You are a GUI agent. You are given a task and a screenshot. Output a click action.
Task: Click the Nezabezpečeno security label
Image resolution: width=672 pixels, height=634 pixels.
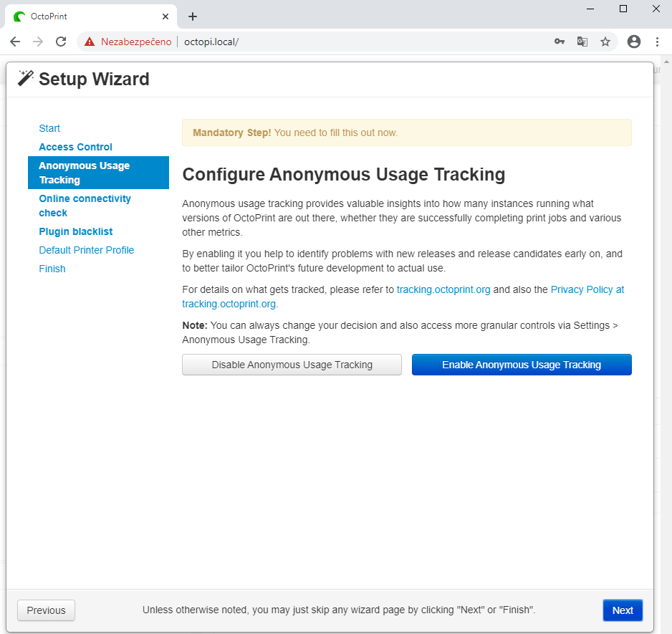tap(136, 42)
